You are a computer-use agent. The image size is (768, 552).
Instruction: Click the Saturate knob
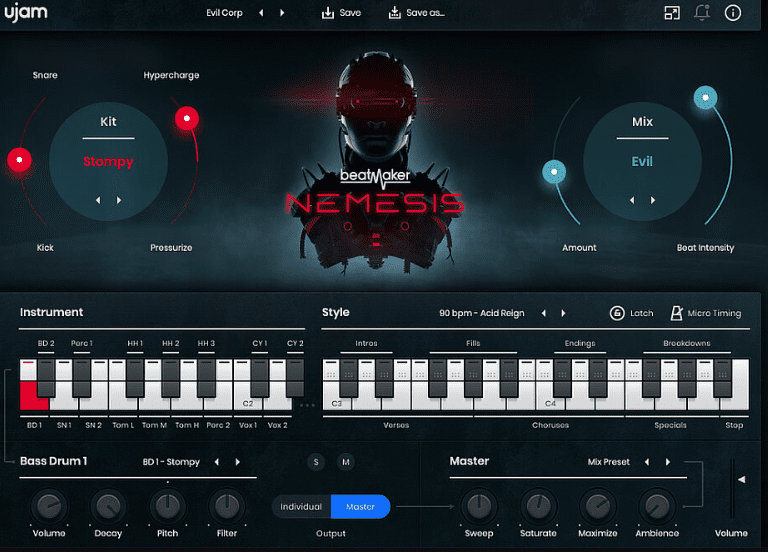(x=538, y=506)
